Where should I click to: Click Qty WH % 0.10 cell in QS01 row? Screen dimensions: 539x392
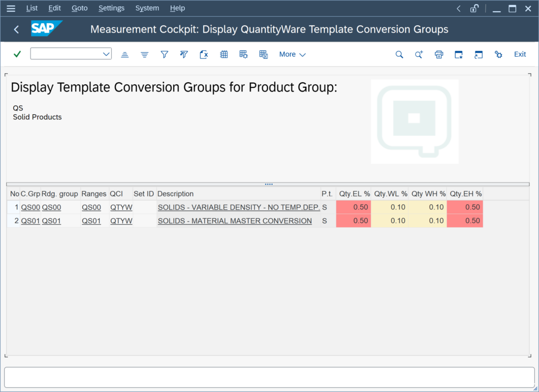(x=427, y=220)
